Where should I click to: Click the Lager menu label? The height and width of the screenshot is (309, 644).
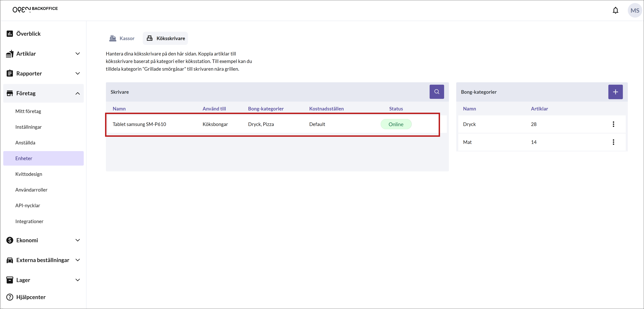point(23,280)
